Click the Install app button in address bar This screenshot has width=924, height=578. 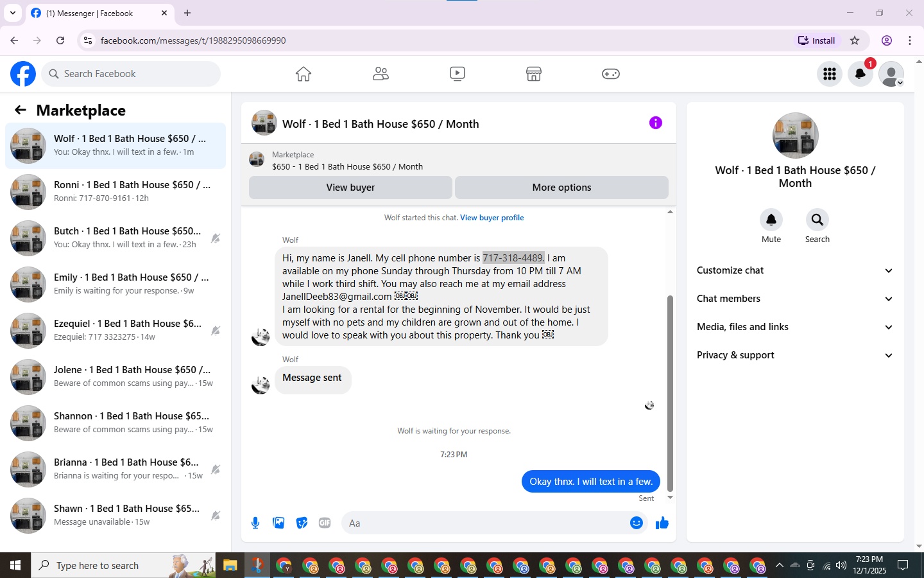(816, 40)
